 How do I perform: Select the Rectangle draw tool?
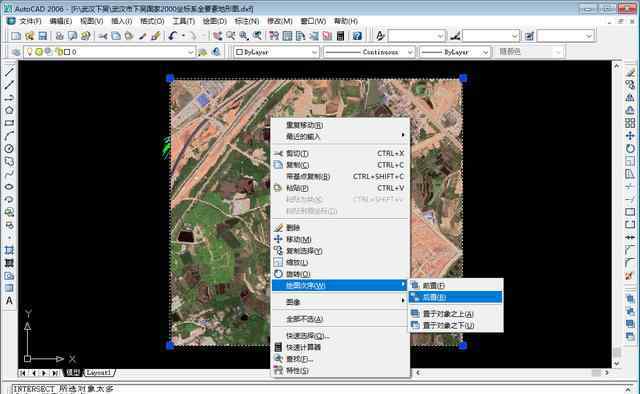coord(9,123)
